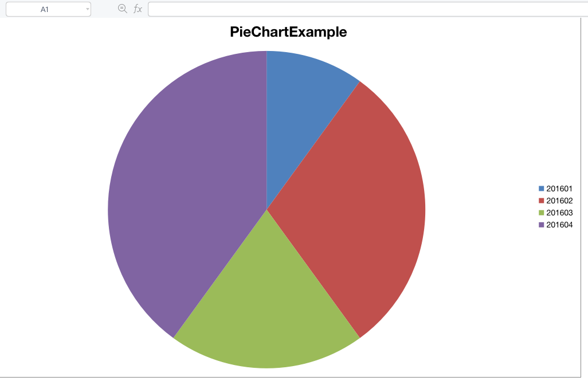Select the 201604 legend label text
The image size is (588, 385).
[559, 225]
